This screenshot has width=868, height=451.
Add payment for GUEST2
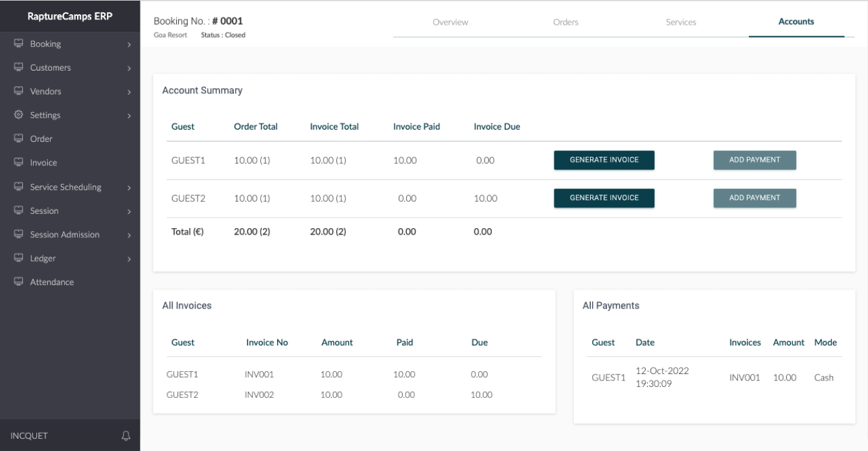pos(755,198)
